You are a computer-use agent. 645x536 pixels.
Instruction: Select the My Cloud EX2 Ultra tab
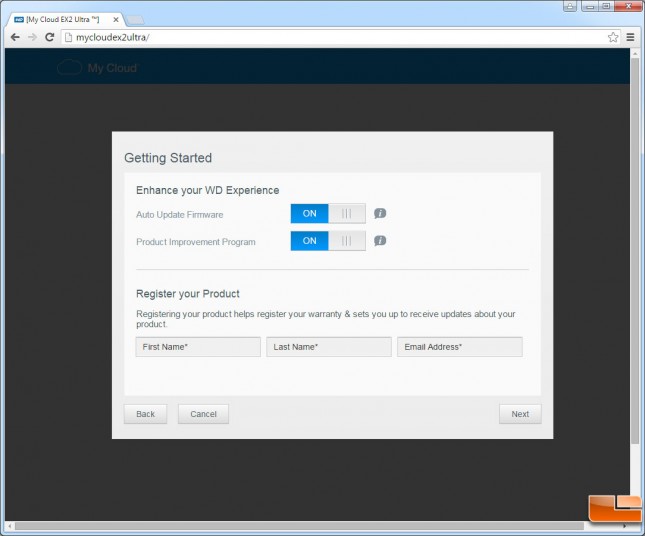64,20
